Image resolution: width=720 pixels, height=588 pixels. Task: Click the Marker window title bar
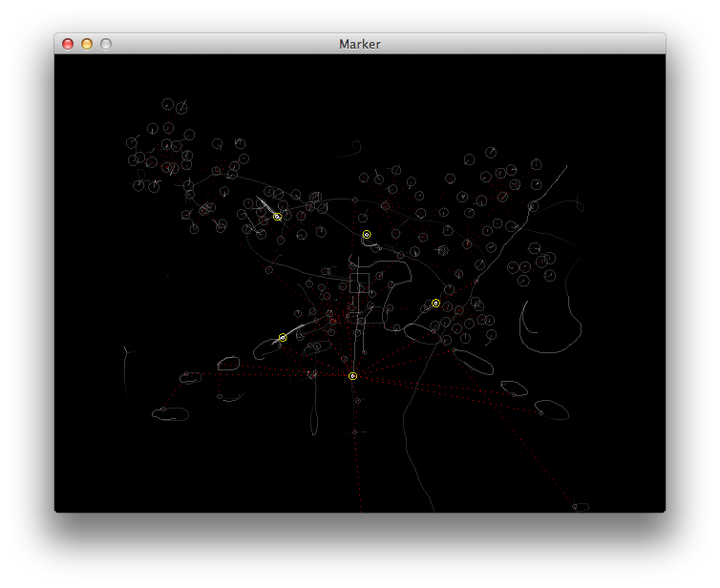coord(360,44)
